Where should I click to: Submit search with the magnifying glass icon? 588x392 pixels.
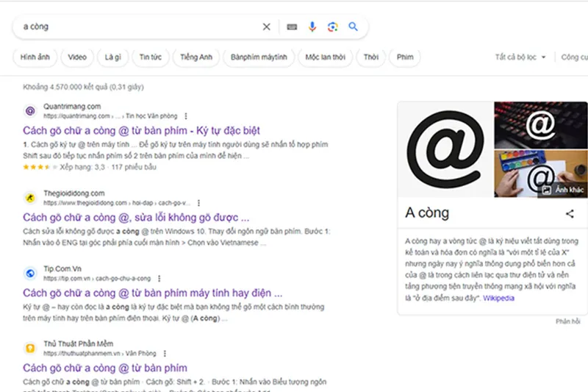click(353, 26)
